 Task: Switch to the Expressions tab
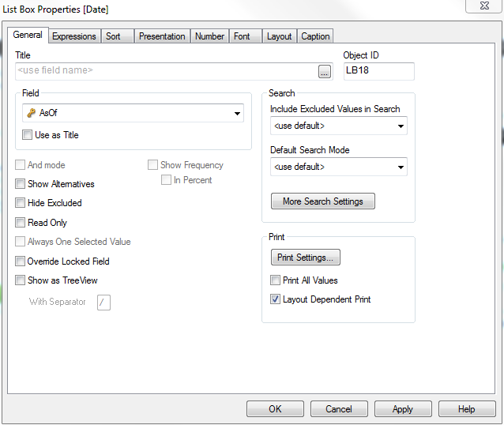[74, 36]
